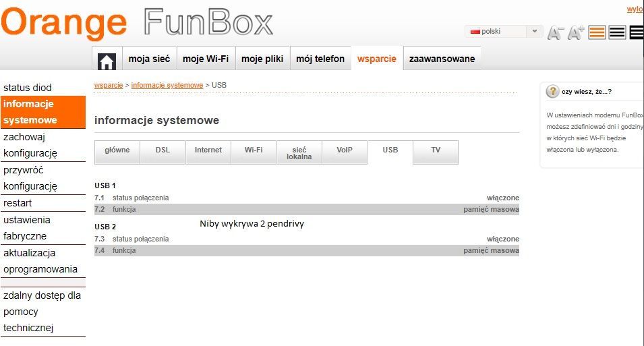Viewport: 644px width, 346px height.
Task: Click USB 2 section heading
Action: coord(105,227)
